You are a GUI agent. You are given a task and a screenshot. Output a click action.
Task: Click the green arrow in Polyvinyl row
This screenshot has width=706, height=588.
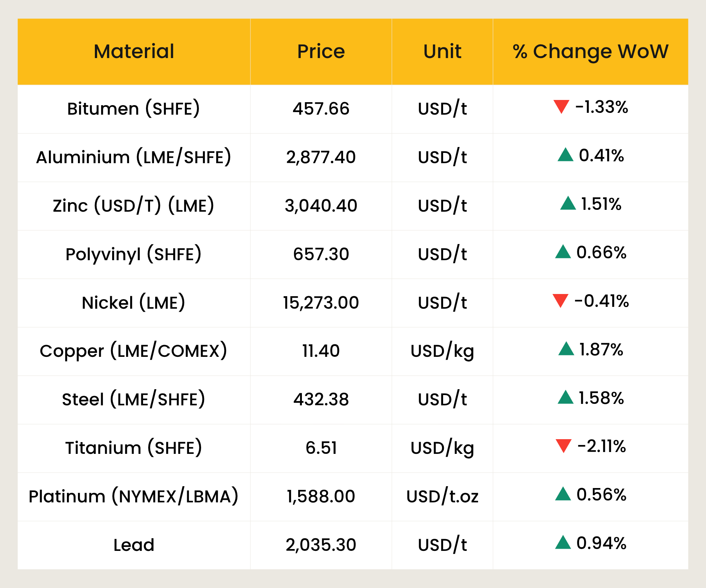point(563,252)
